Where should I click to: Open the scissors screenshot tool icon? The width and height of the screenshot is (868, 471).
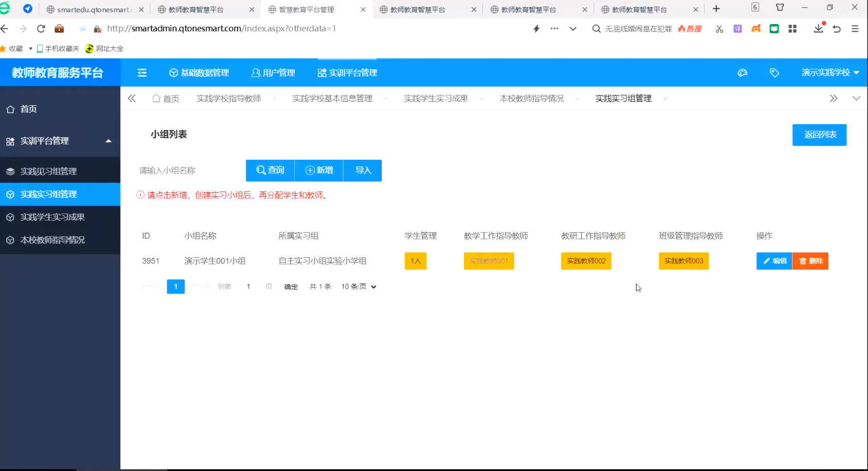[719, 29]
